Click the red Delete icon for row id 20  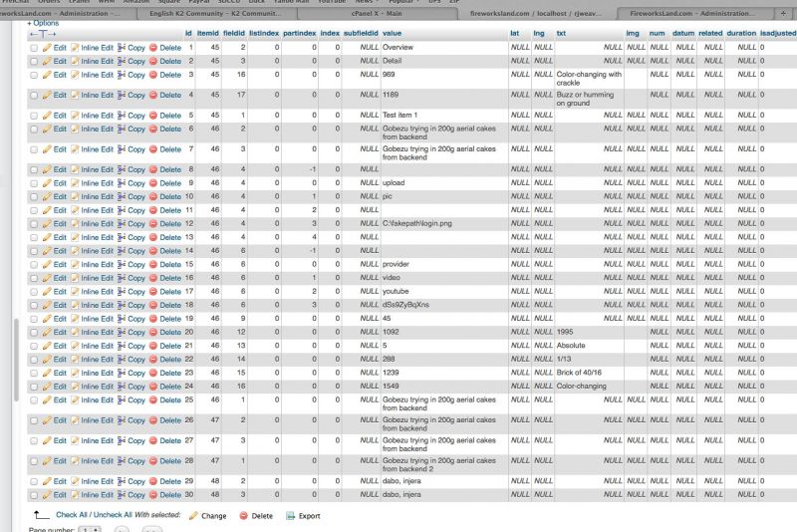pos(153,333)
